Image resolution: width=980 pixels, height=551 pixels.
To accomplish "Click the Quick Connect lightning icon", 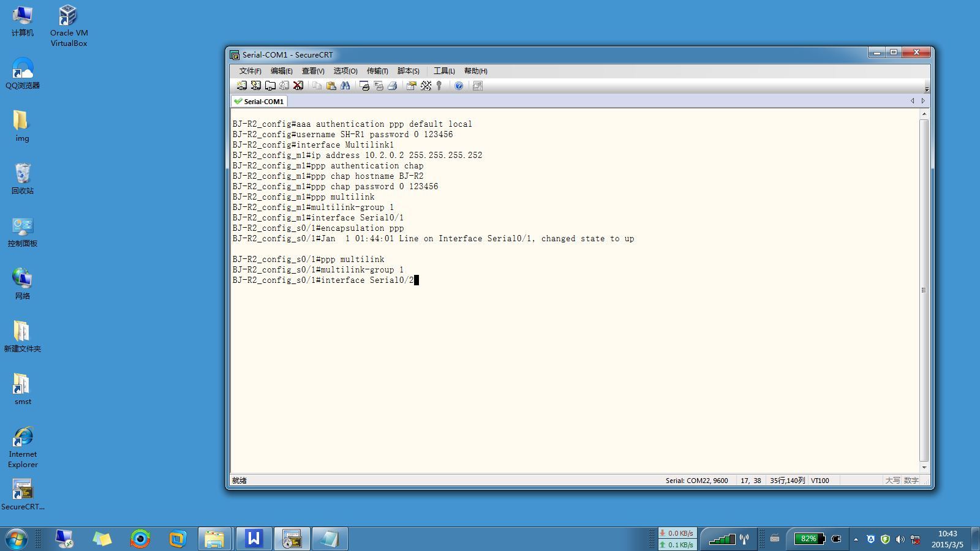I will tap(256, 86).
